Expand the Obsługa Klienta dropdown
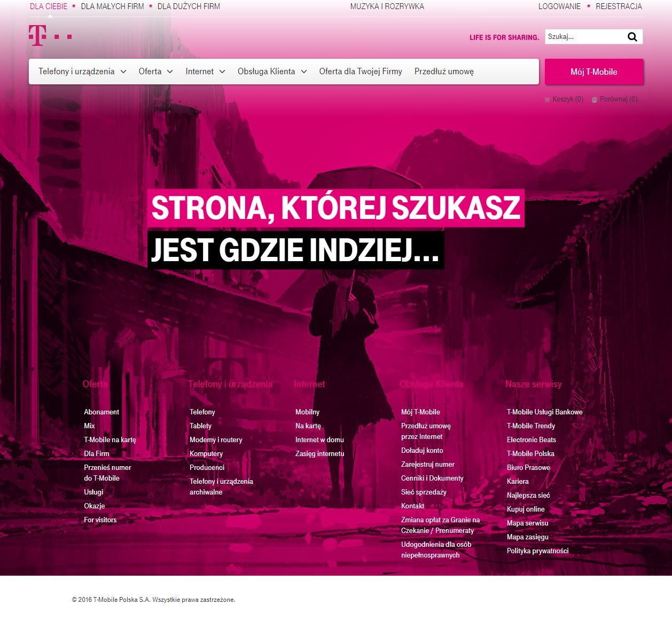Image resolution: width=672 pixels, height=620 pixels. 272,72
